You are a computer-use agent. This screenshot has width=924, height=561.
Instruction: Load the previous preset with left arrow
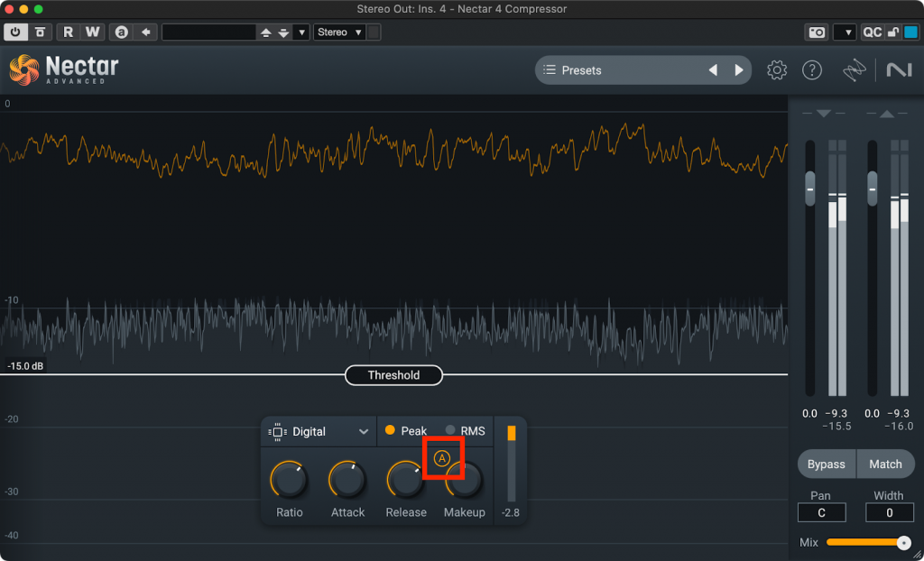click(x=713, y=70)
